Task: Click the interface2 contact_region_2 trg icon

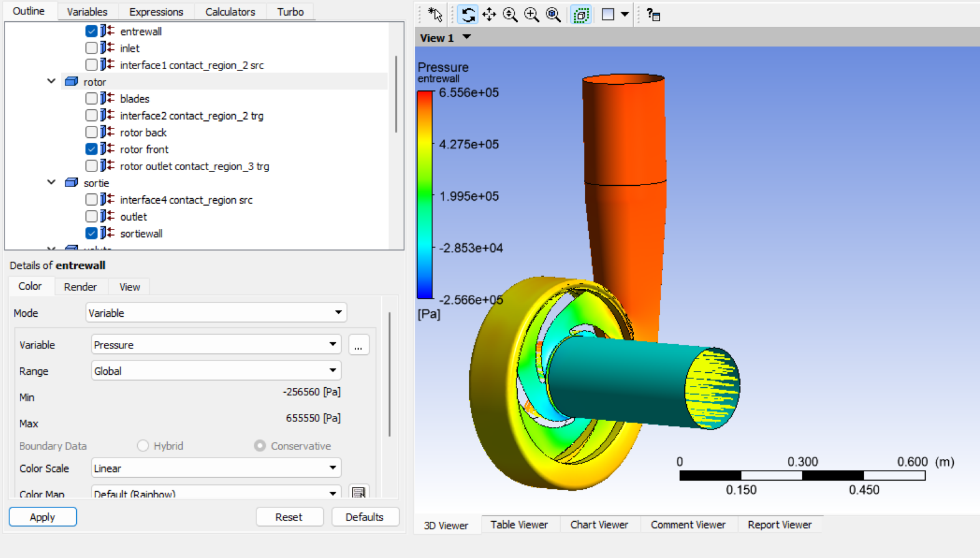Action: pos(107,115)
